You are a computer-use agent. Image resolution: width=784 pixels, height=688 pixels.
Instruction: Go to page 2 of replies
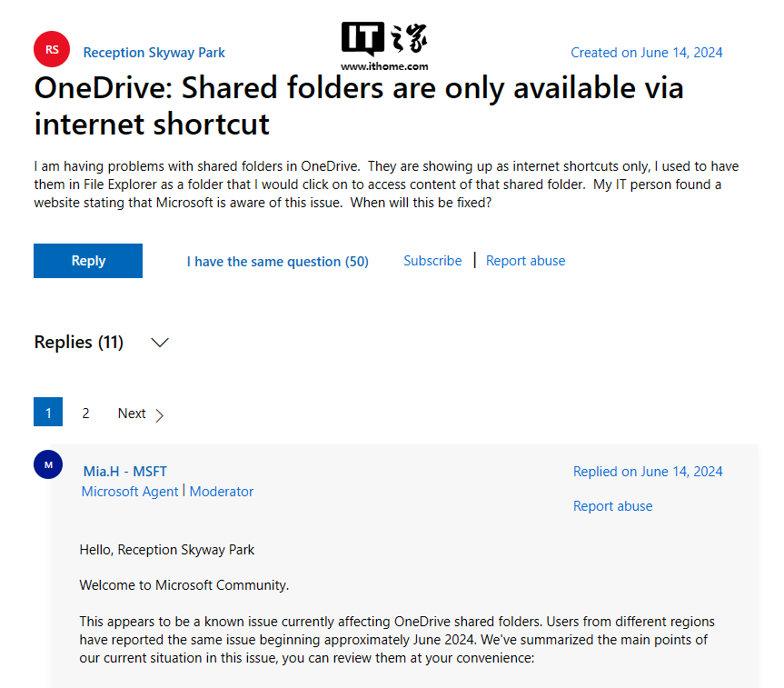click(x=85, y=414)
